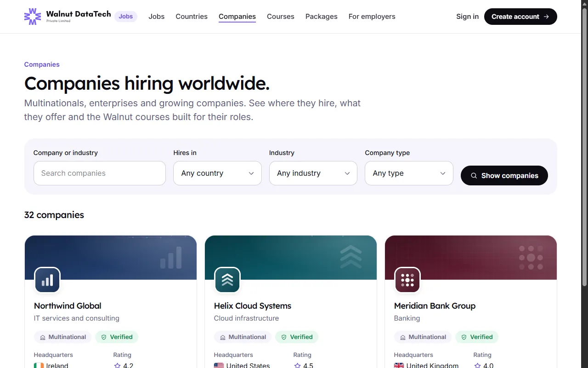This screenshot has width=588, height=368.
Task: Click Helix Cloud Systems Verified shield badge
Action: pyautogui.click(x=297, y=337)
